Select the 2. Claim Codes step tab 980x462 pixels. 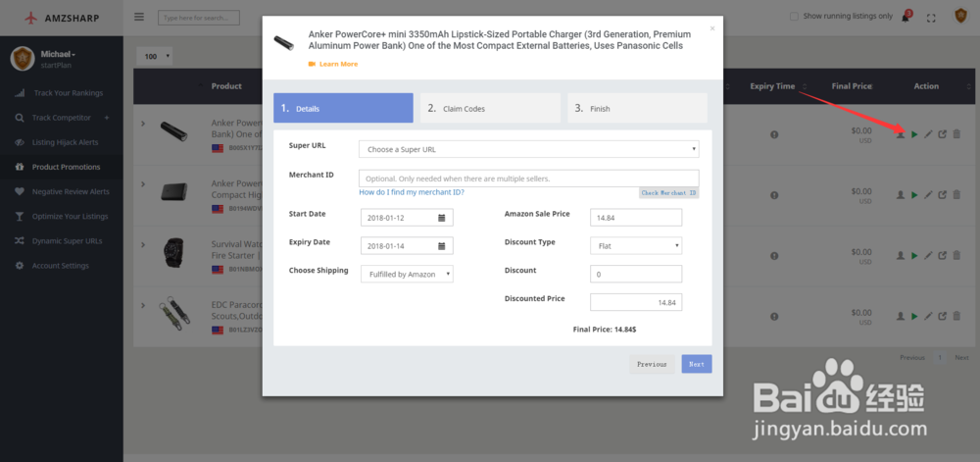pyautogui.click(x=491, y=108)
